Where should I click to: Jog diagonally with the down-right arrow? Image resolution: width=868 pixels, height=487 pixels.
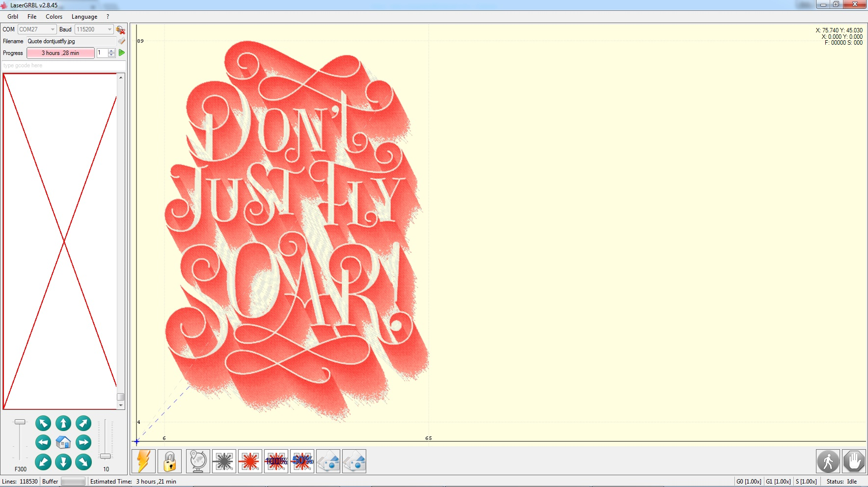tap(83, 462)
